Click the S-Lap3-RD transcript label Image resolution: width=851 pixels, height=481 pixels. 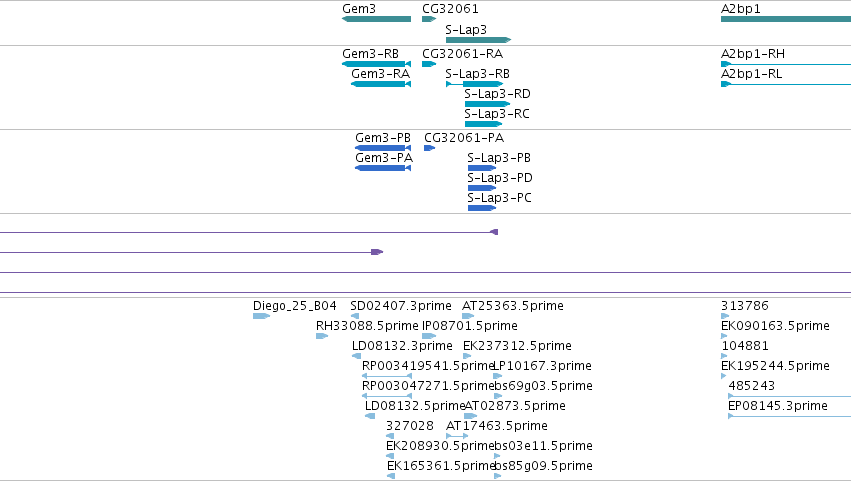pyautogui.click(x=497, y=94)
